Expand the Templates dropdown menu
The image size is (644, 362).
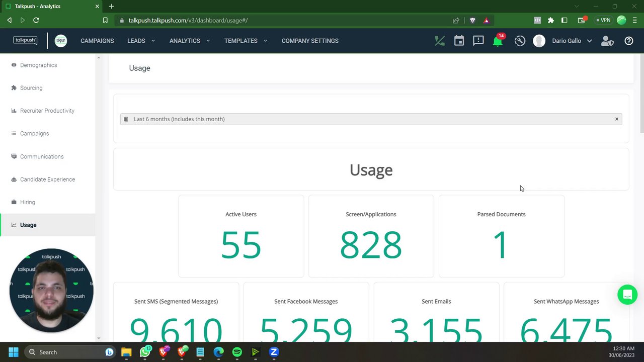tap(246, 41)
